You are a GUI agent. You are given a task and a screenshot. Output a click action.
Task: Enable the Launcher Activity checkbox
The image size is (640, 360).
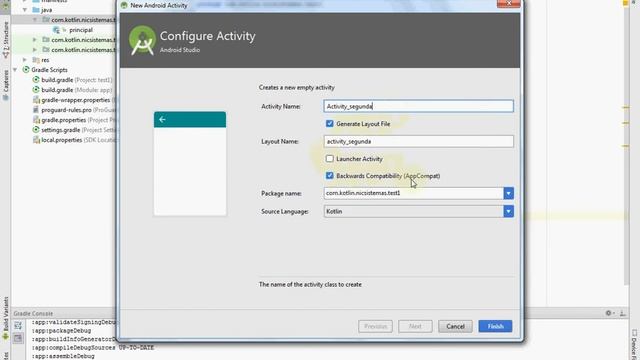point(330,158)
